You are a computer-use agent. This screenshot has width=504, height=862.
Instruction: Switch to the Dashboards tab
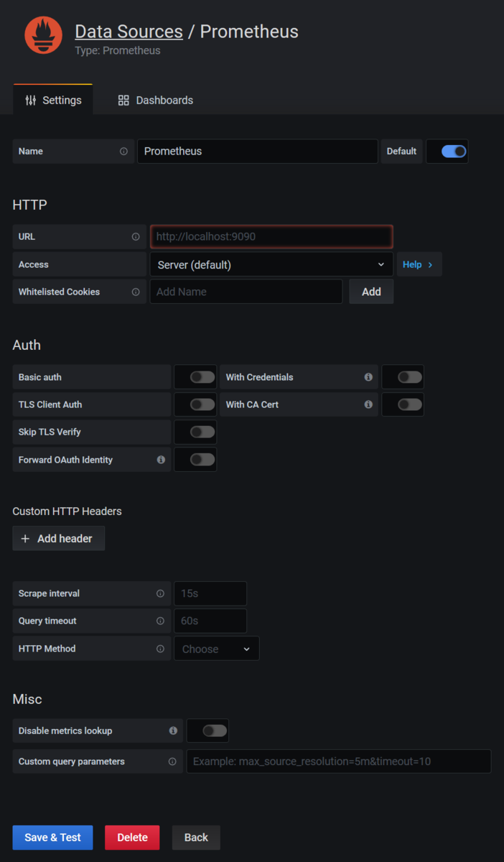[155, 100]
